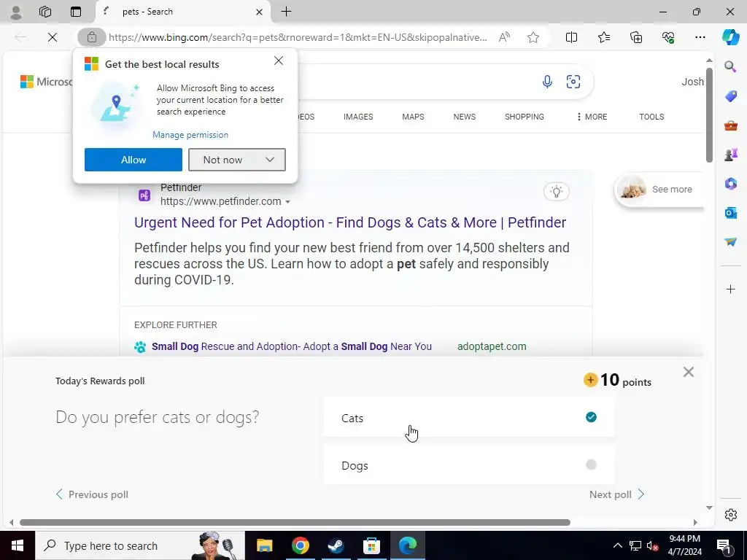This screenshot has height=560, width=747.
Task: Click Manage permission link
Action: [190, 135]
